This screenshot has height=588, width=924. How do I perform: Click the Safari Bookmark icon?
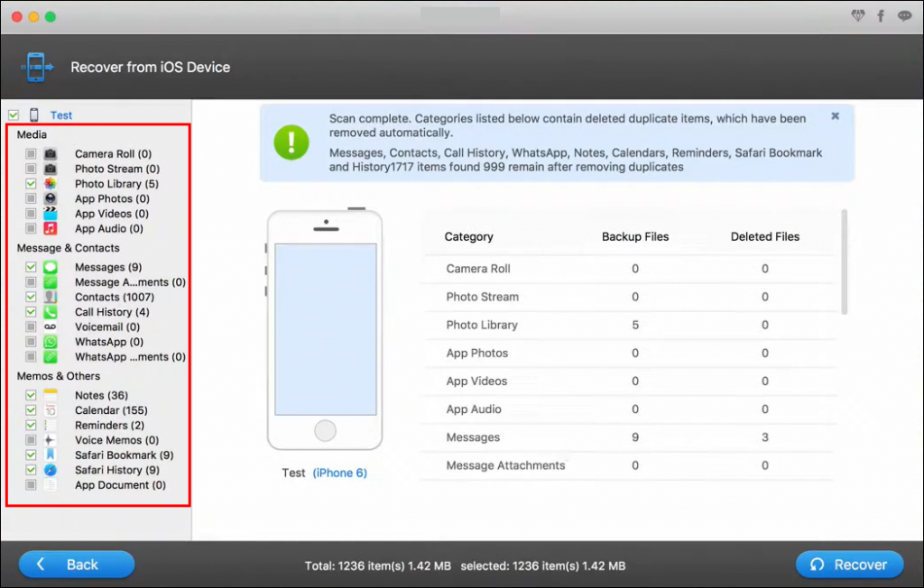49,455
